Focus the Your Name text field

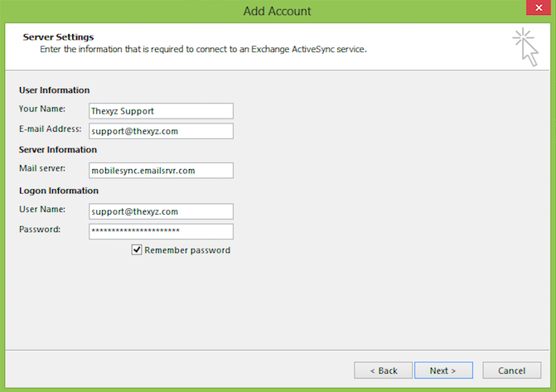161,111
